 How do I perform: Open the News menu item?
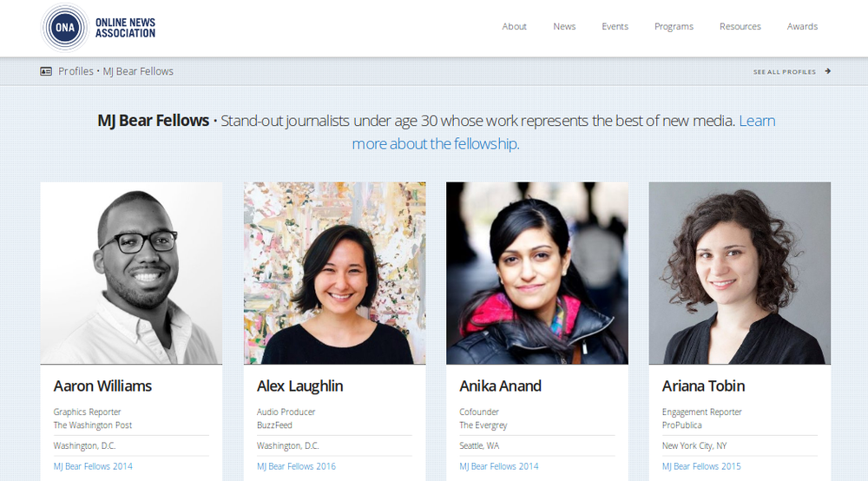click(x=564, y=27)
